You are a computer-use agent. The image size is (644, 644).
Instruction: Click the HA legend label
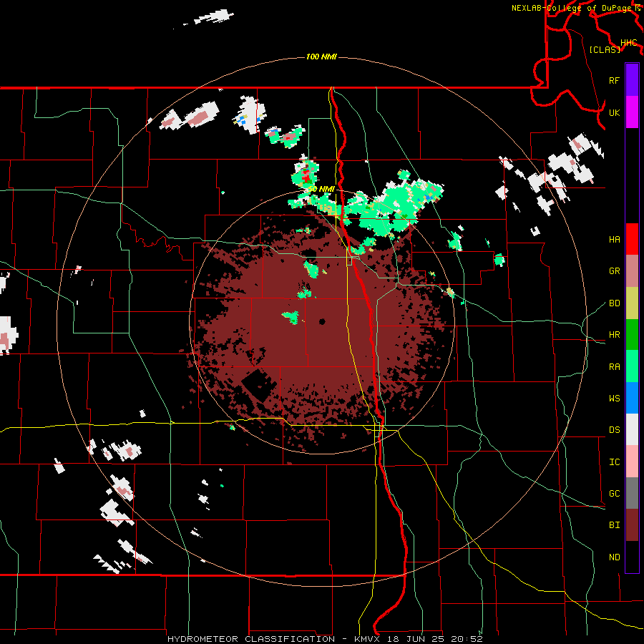coord(615,239)
